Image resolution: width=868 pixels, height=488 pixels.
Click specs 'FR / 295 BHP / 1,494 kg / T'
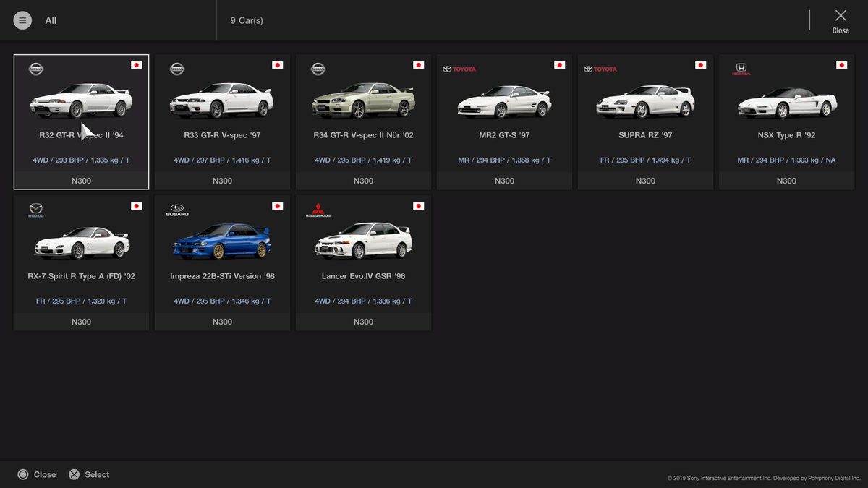645,160
